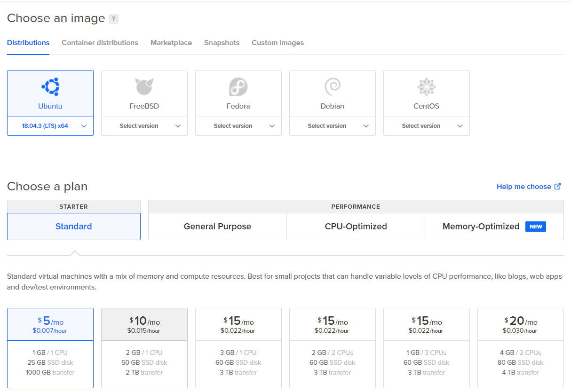Choose the CentOS logo icon

[427, 87]
